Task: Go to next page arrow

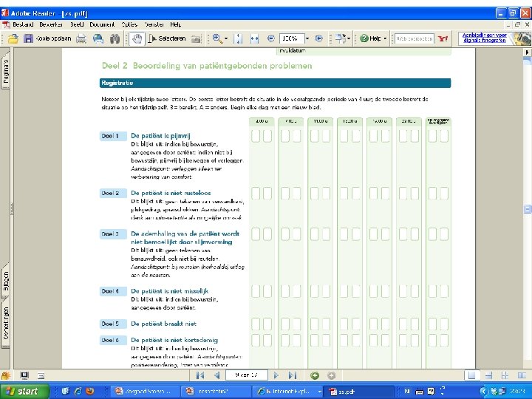Action: (x=276, y=375)
